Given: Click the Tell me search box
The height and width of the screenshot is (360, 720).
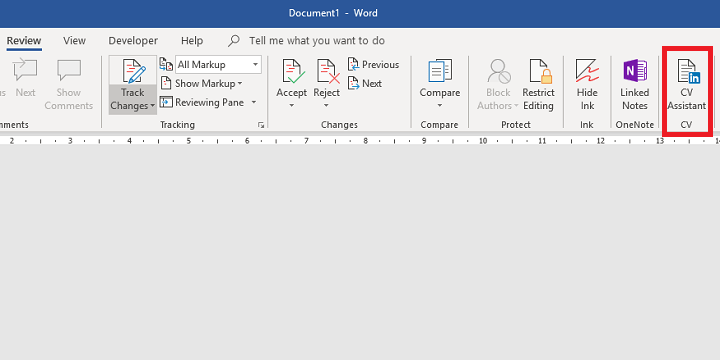Looking at the screenshot, I should (317, 41).
